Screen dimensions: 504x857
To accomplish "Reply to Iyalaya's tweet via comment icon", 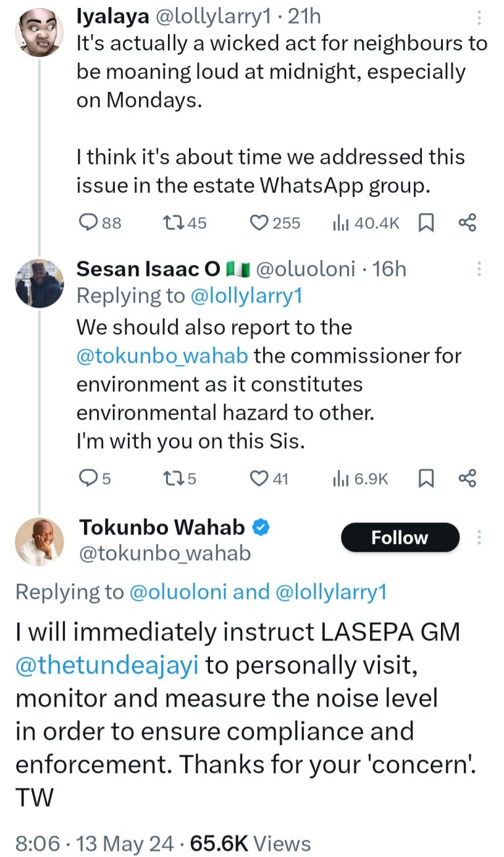I will pyautogui.click(x=88, y=224).
